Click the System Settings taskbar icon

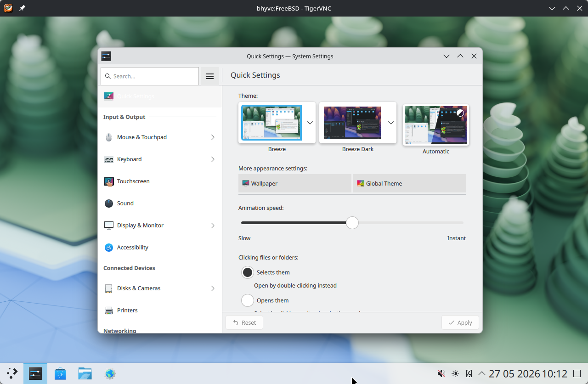pyautogui.click(x=35, y=373)
